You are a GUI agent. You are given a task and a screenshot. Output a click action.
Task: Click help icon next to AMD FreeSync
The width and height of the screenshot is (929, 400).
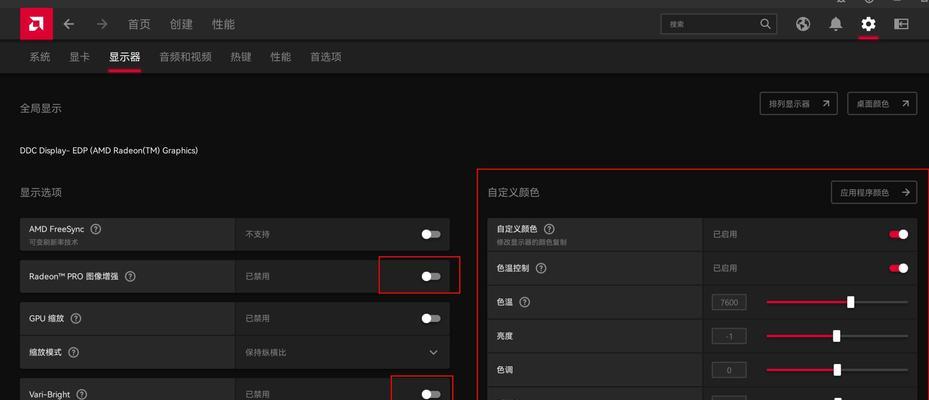tap(95, 229)
